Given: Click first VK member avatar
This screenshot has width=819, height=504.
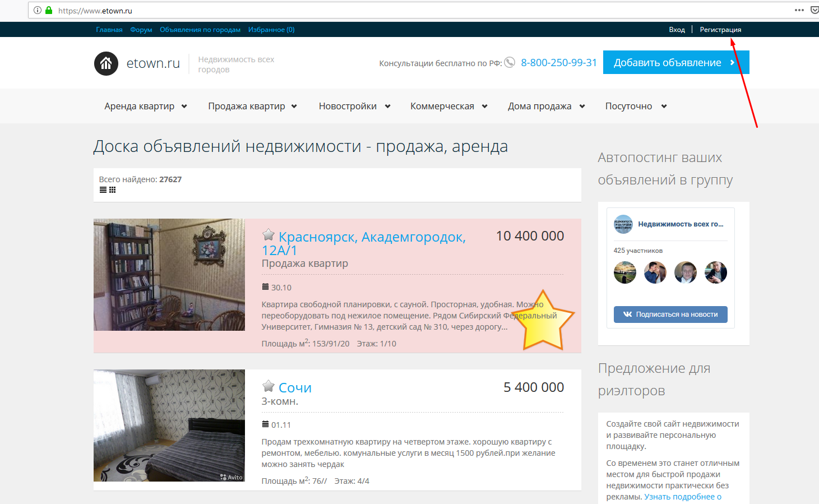Looking at the screenshot, I should click(x=625, y=272).
